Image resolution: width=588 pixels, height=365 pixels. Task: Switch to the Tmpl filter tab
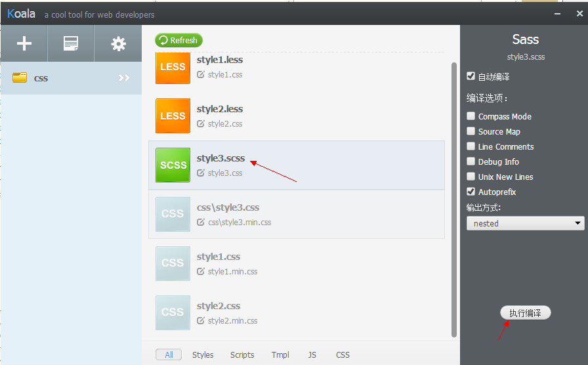280,354
